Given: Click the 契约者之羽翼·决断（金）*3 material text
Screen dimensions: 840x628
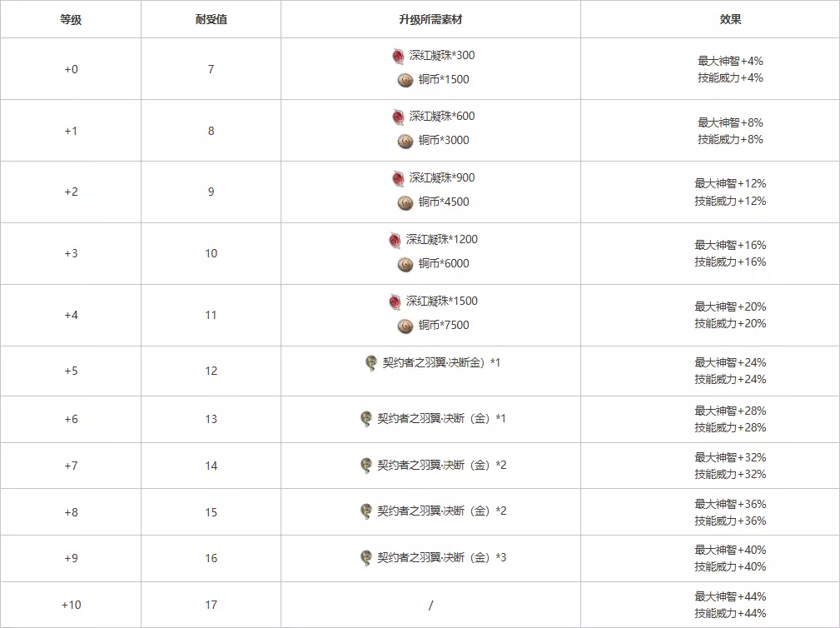Looking at the screenshot, I should [x=441, y=557].
